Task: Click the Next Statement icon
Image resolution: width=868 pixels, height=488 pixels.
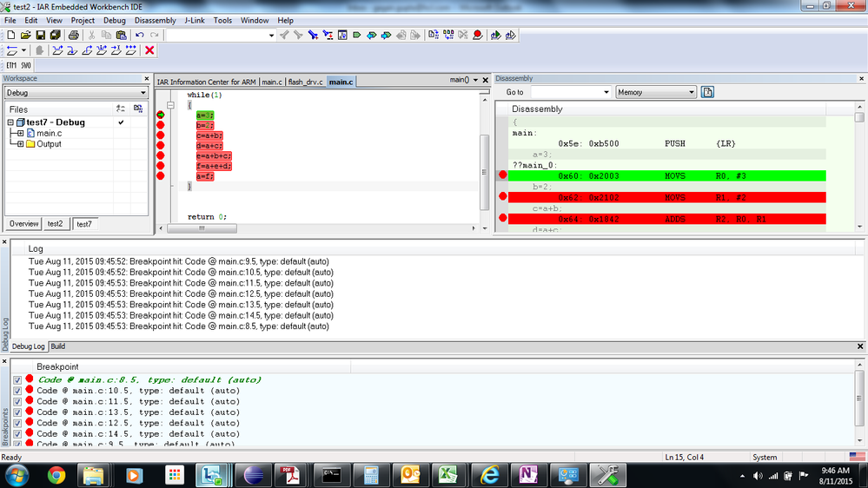Action: (x=102, y=50)
